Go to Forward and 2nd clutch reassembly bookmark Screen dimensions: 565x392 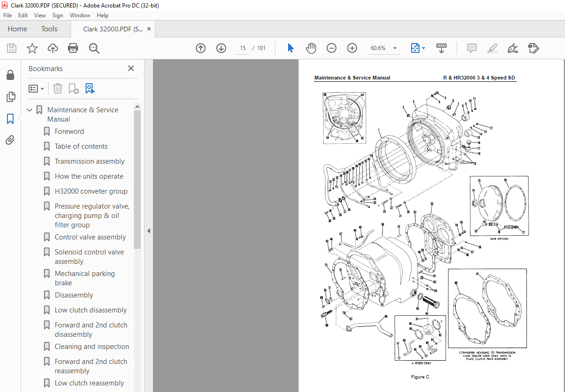point(91,366)
